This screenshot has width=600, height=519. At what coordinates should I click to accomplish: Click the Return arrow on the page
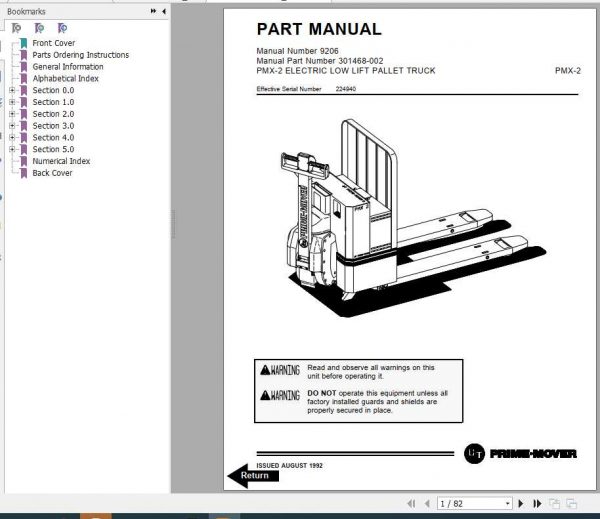click(x=253, y=476)
